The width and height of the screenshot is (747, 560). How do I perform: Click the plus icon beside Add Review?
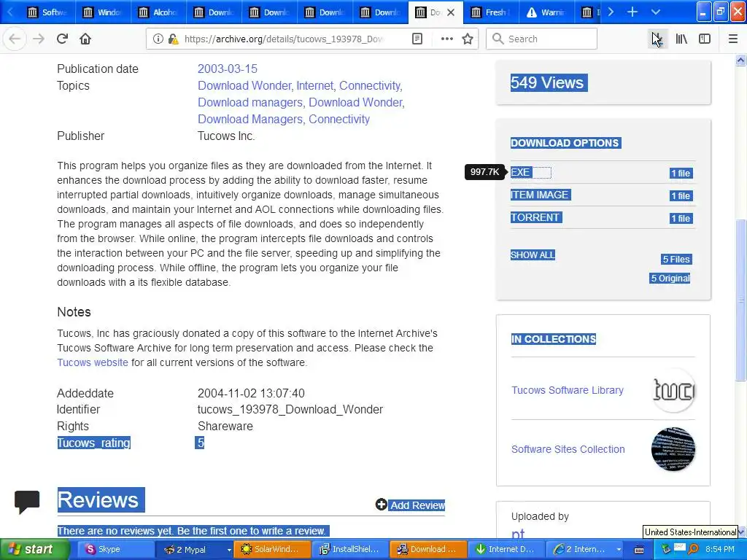pyautogui.click(x=381, y=505)
